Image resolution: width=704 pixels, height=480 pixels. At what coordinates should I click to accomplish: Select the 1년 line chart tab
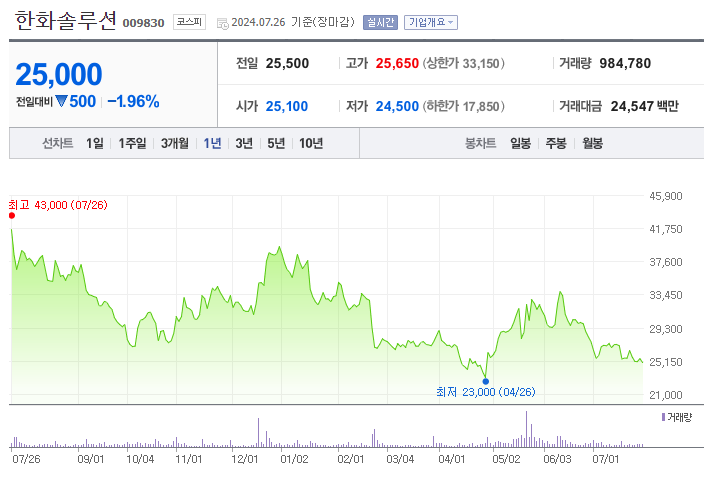(x=212, y=143)
